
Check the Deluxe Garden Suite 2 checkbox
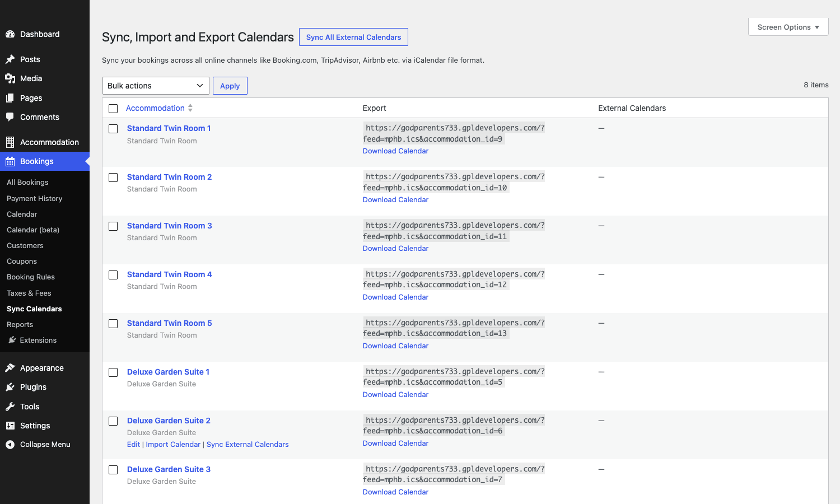pos(113,421)
